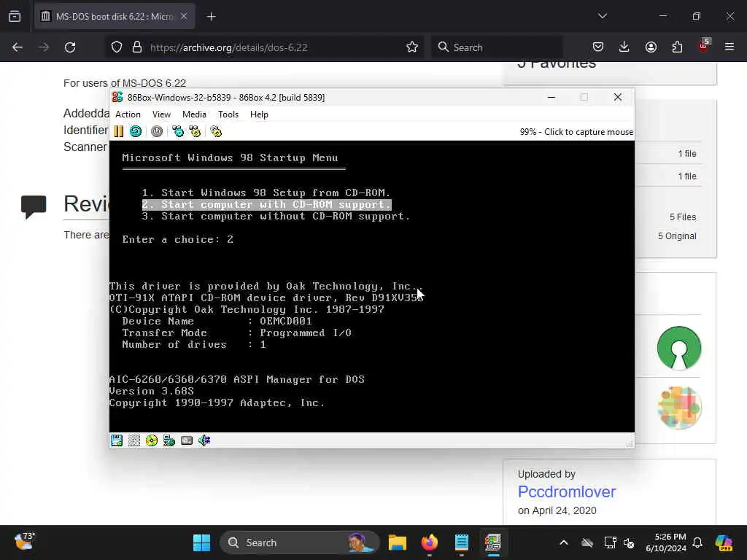The width and height of the screenshot is (747, 560).
Task: Open Copilot preview icon on taskbar
Action: point(724,542)
